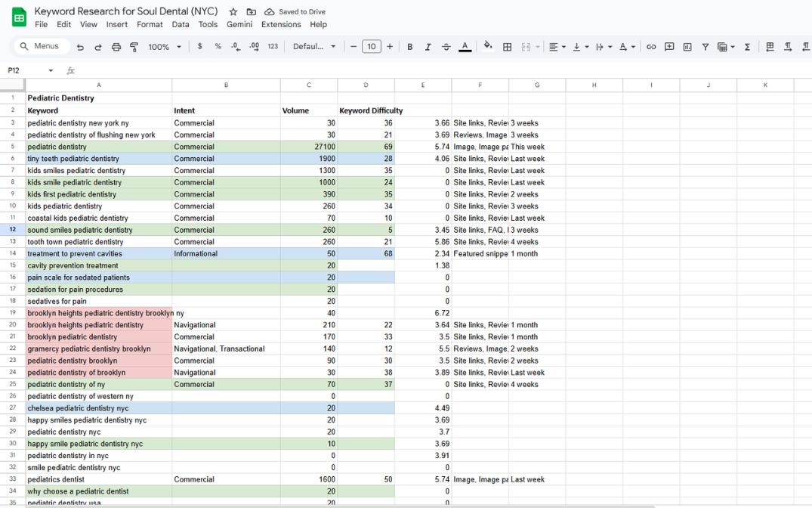The image size is (812, 508).
Task: Click the increase font size plus button
Action: pyautogui.click(x=390, y=47)
